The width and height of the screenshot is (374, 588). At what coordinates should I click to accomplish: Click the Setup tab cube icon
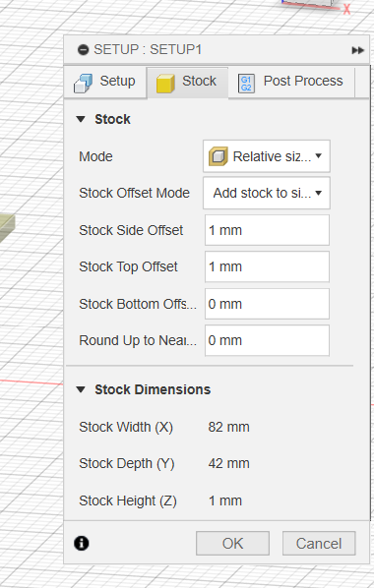83,83
